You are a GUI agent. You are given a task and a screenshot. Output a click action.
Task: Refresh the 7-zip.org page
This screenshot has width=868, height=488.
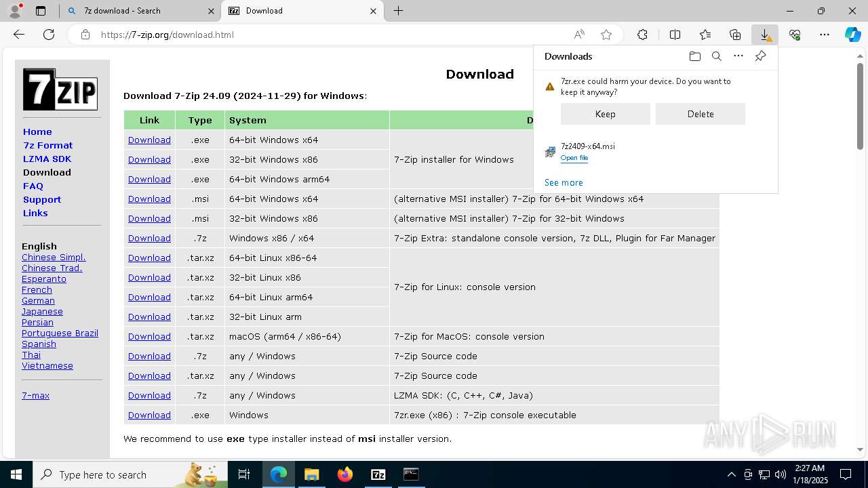pos(49,35)
